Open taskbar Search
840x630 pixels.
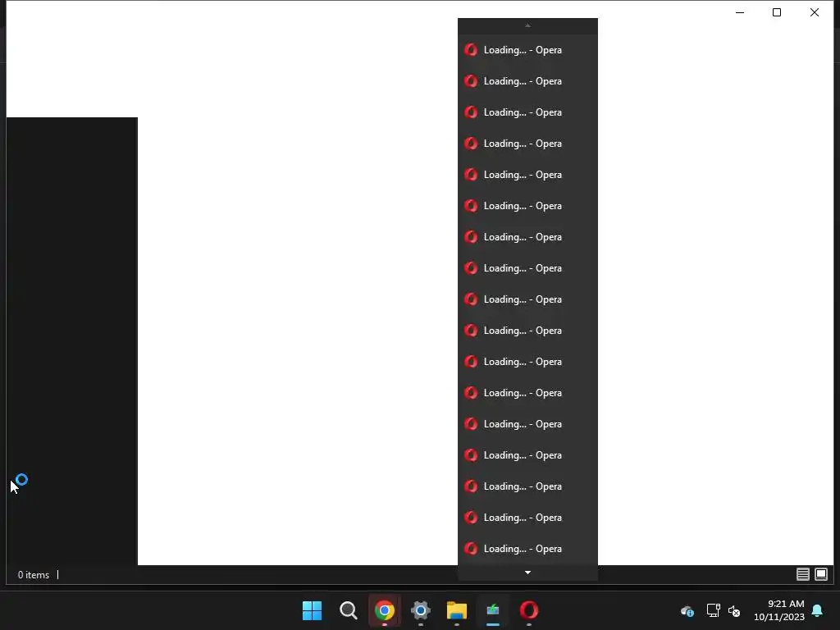click(348, 610)
